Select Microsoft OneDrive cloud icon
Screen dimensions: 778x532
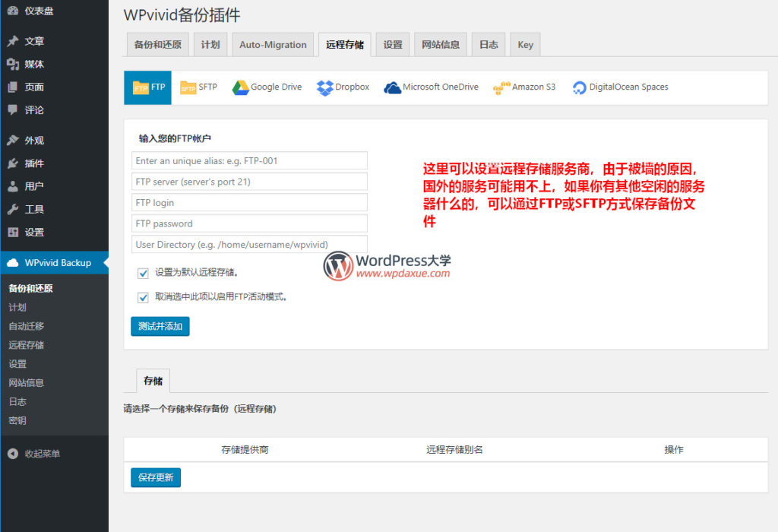(392, 87)
